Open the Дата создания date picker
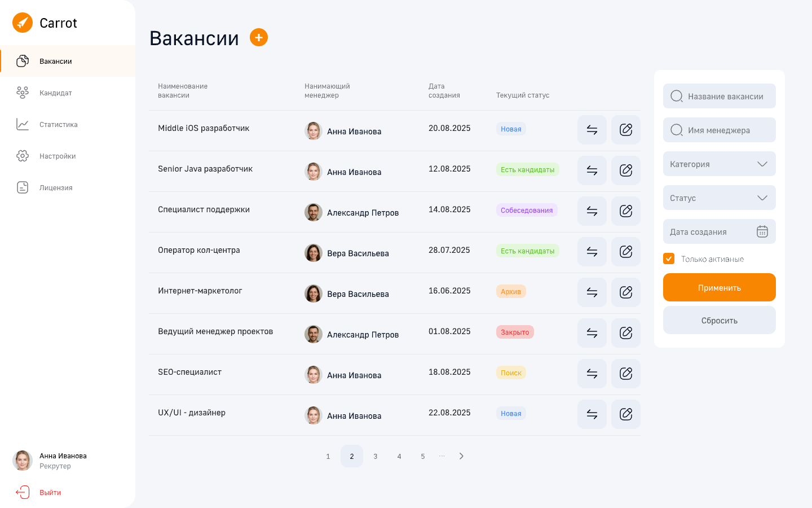This screenshot has width=812, height=508. tap(720, 231)
